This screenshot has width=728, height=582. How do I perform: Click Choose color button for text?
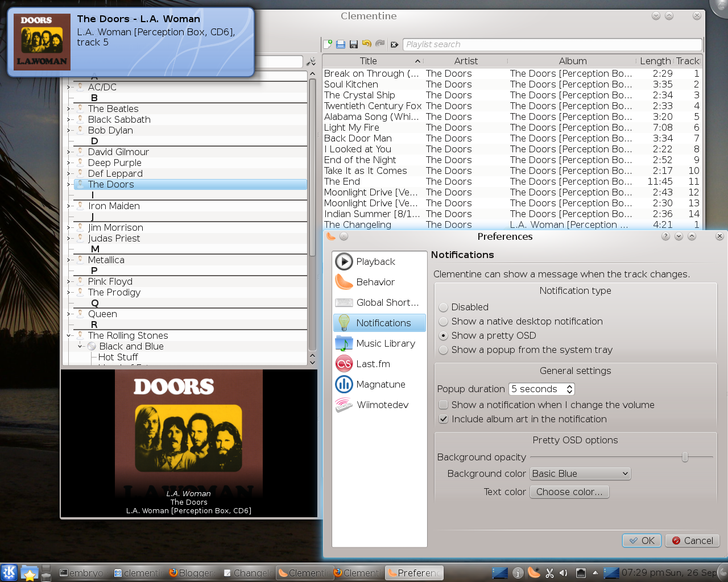point(569,492)
